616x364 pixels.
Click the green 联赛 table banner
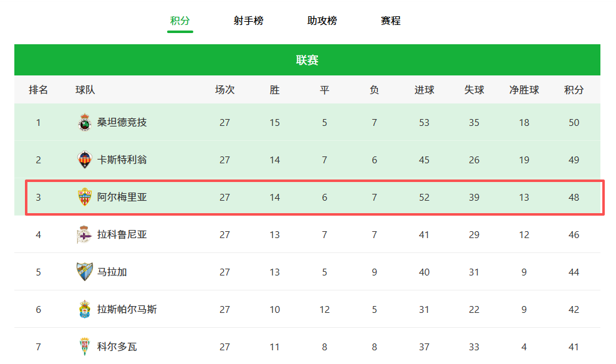[x=307, y=60]
